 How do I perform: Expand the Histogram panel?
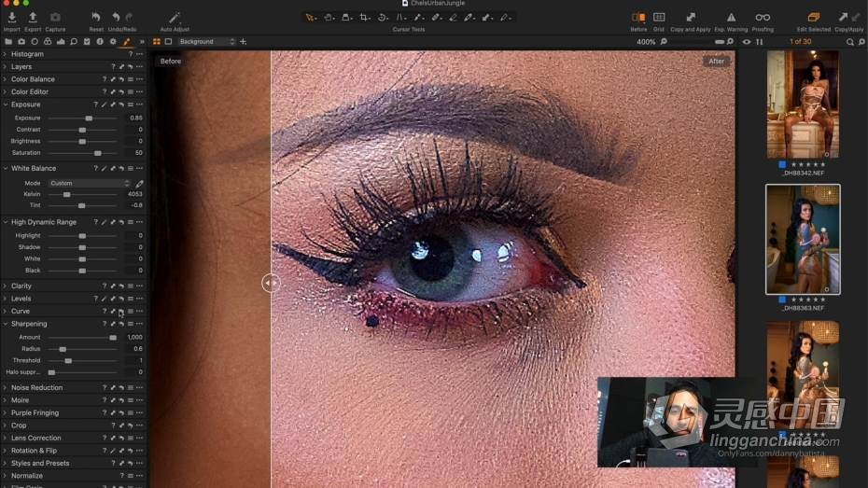click(5, 54)
